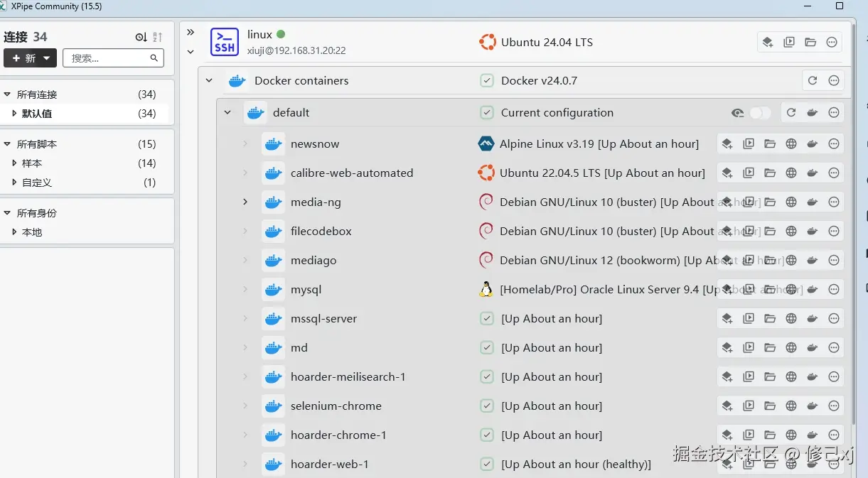This screenshot has height=478, width=868.
Task: Open more options for linux SSH connection
Action: pos(832,43)
